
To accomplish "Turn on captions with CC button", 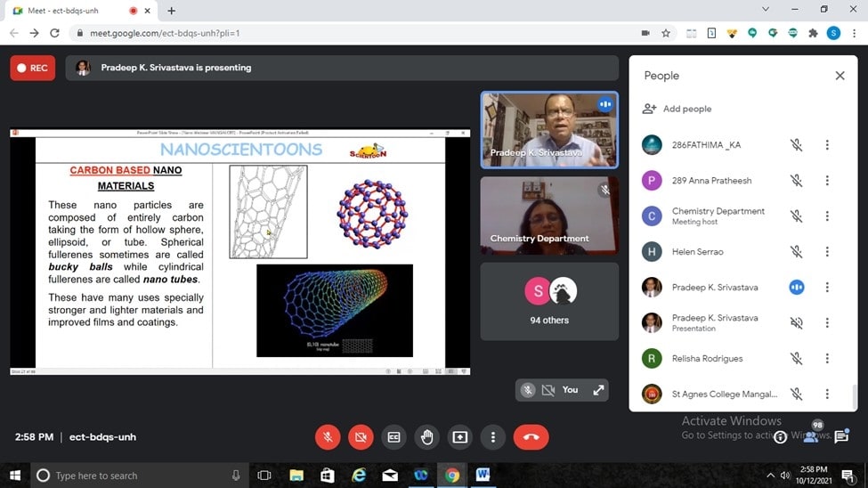I will tap(393, 437).
